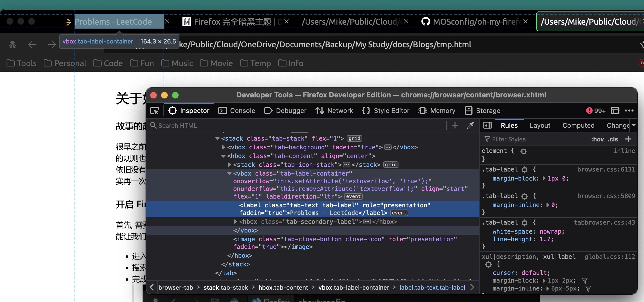Expand the vbox tab-background node
Viewport: 644px width, 302px height.
click(x=224, y=147)
